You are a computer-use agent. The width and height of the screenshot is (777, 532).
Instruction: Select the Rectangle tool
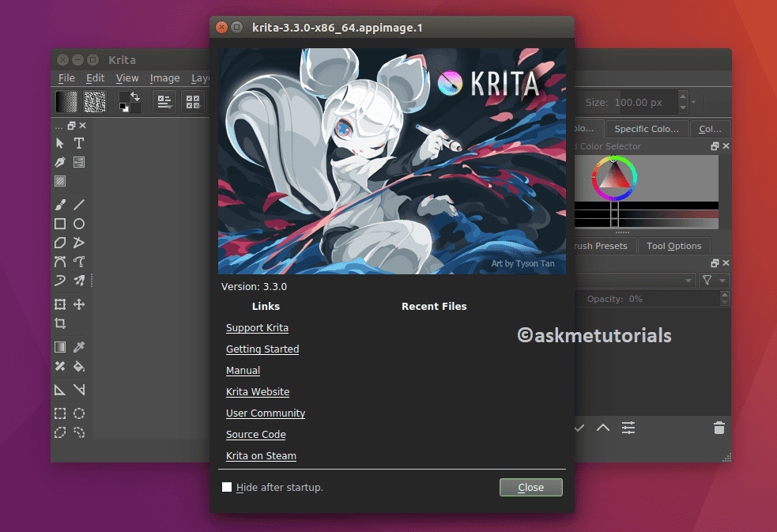tap(60, 224)
